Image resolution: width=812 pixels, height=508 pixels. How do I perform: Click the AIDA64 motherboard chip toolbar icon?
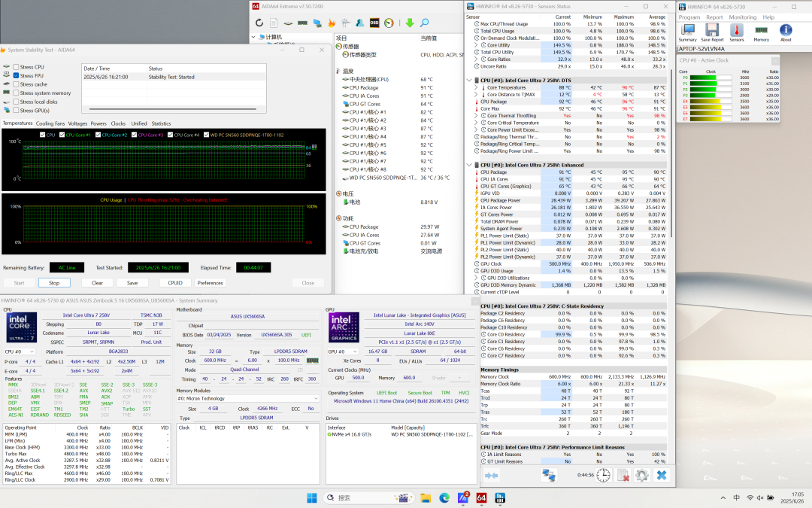click(x=289, y=23)
